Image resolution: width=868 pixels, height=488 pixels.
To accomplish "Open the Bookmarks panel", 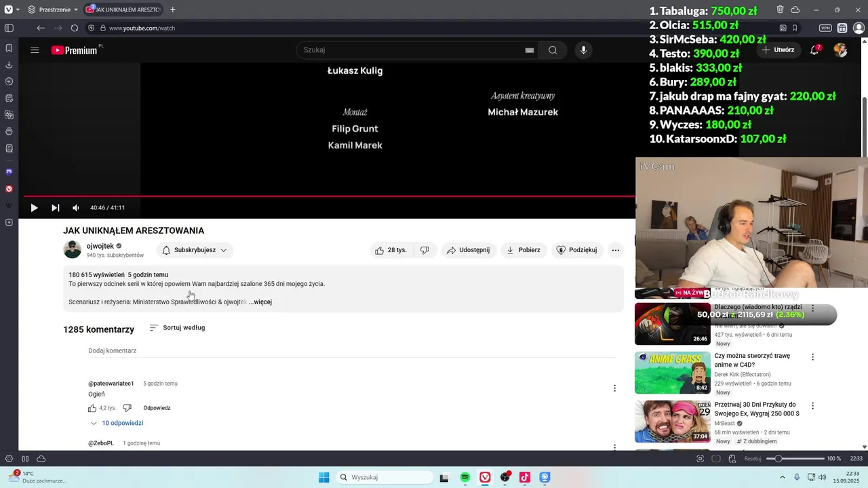I will coord(9,48).
